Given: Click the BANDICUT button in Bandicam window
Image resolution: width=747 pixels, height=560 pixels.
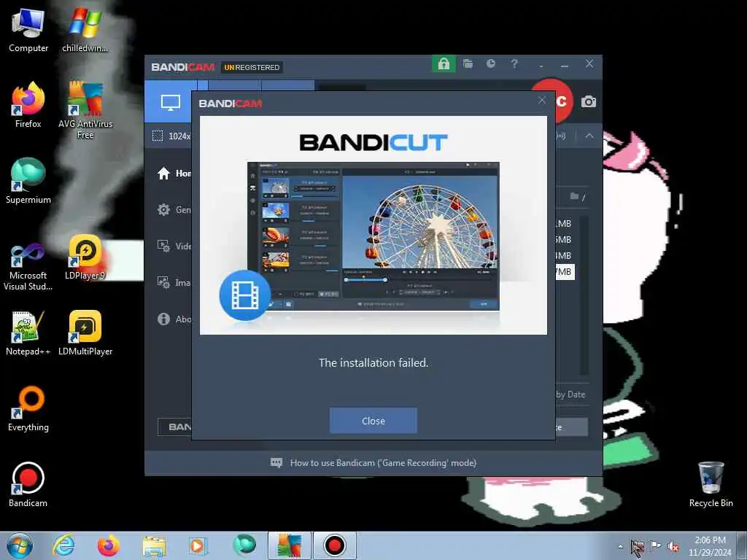Looking at the screenshot, I should [x=174, y=427].
